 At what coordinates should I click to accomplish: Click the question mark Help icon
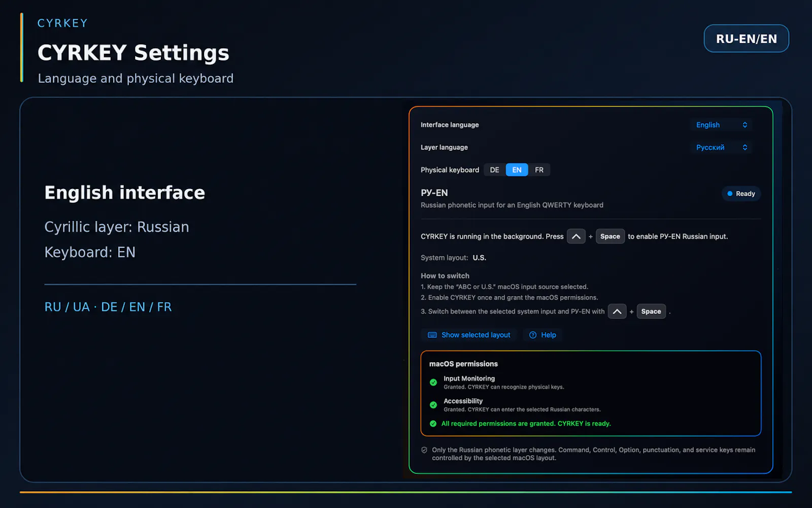[533, 335]
